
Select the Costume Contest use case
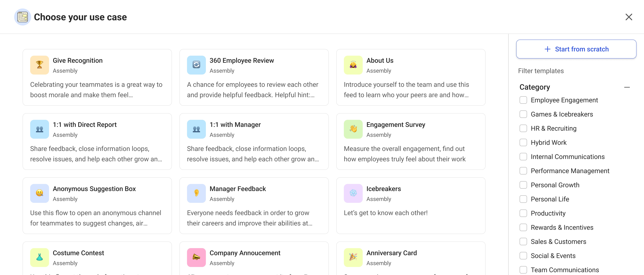pos(97,259)
